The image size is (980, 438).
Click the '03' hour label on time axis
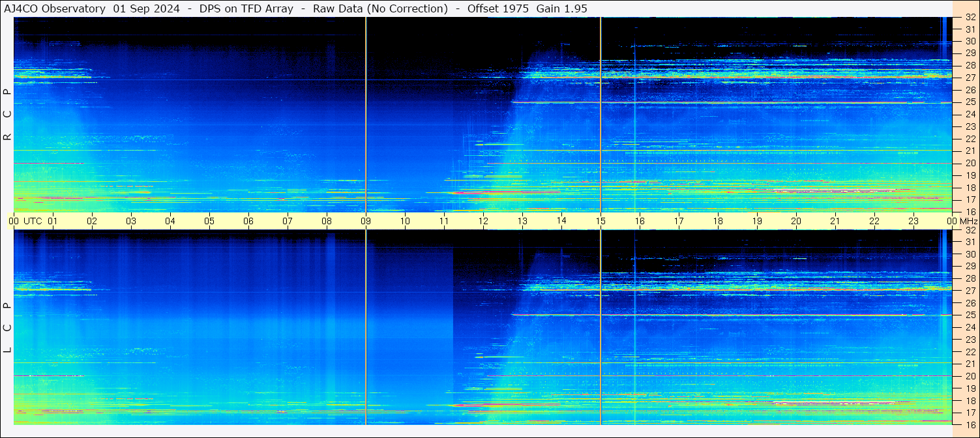coord(131,221)
